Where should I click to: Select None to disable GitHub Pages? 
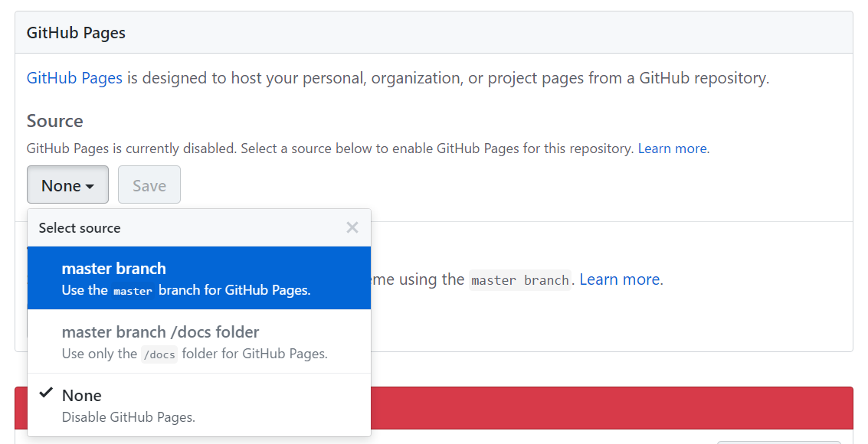coord(198,405)
